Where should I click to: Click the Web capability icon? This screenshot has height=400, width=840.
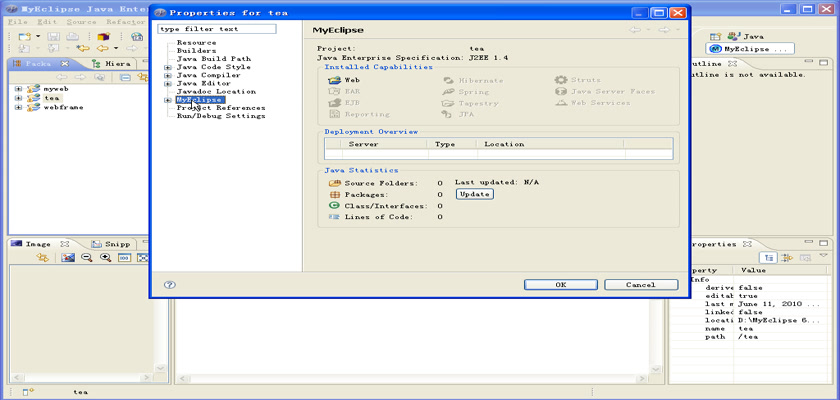(334, 80)
